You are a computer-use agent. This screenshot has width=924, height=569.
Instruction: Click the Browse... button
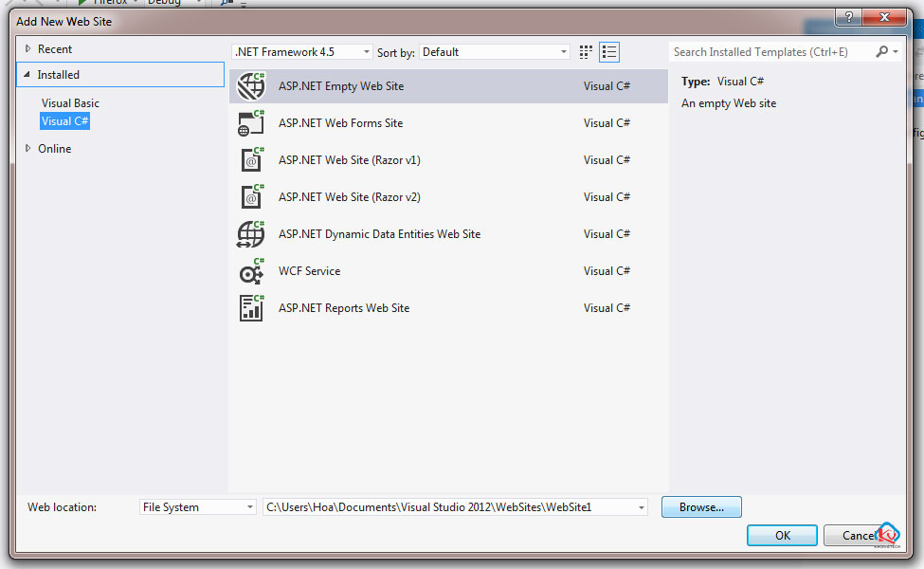point(701,507)
